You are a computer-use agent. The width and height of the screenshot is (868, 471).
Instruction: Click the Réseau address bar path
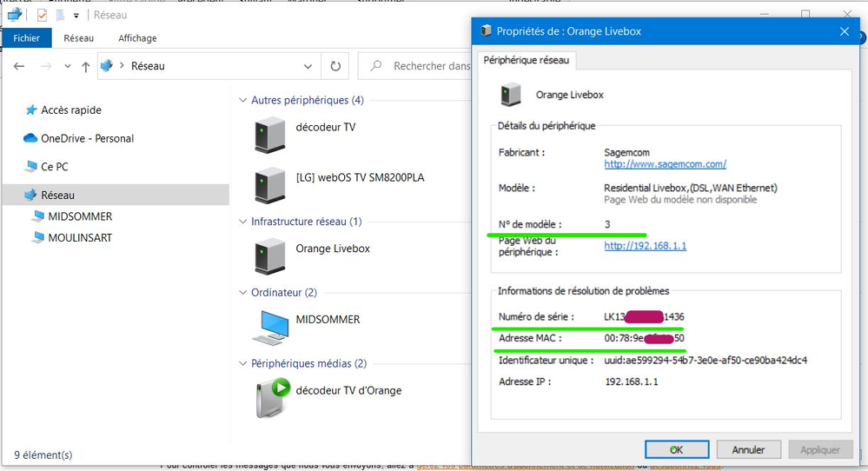(148, 66)
